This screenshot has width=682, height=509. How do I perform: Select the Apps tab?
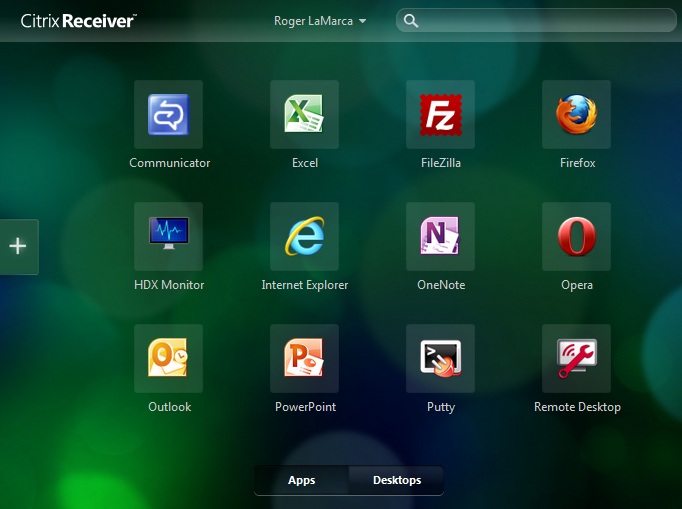pyautogui.click(x=301, y=480)
